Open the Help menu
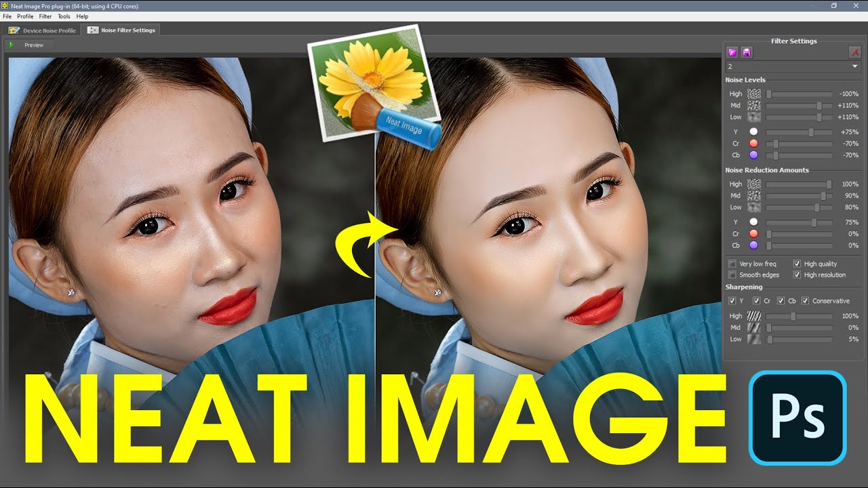The height and width of the screenshot is (488, 868). (x=82, y=16)
